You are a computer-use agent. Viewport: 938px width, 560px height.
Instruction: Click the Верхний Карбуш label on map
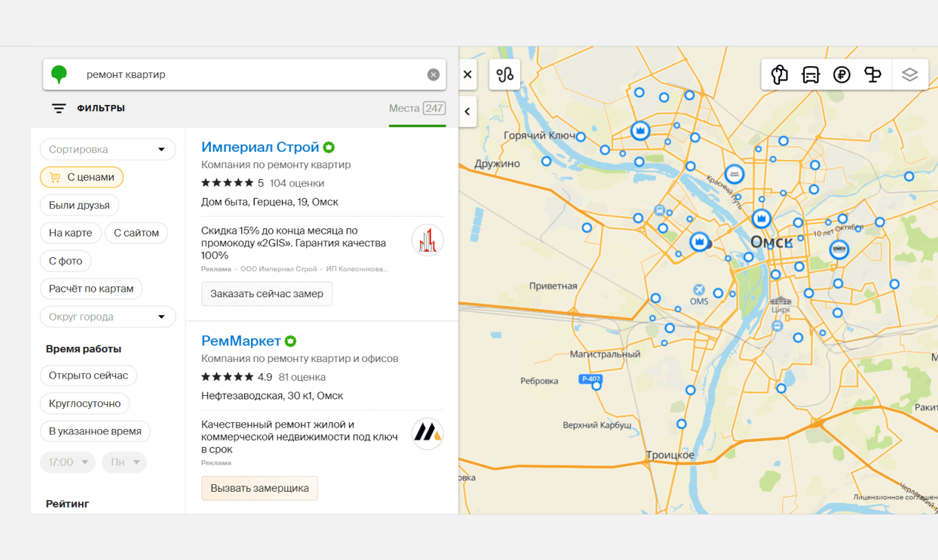click(x=597, y=425)
